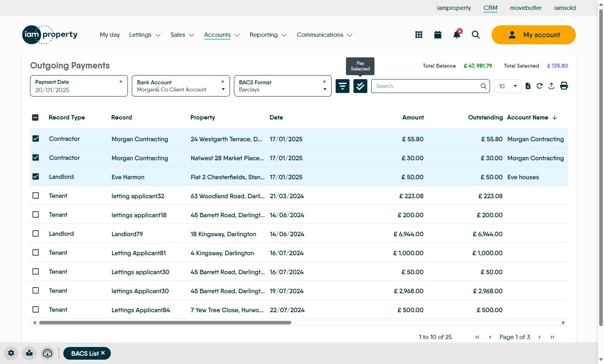Image resolution: width=604 pixels, height=364 pixels.
Task: Open the BACS Format dropdown
Action: click(283, 86)
